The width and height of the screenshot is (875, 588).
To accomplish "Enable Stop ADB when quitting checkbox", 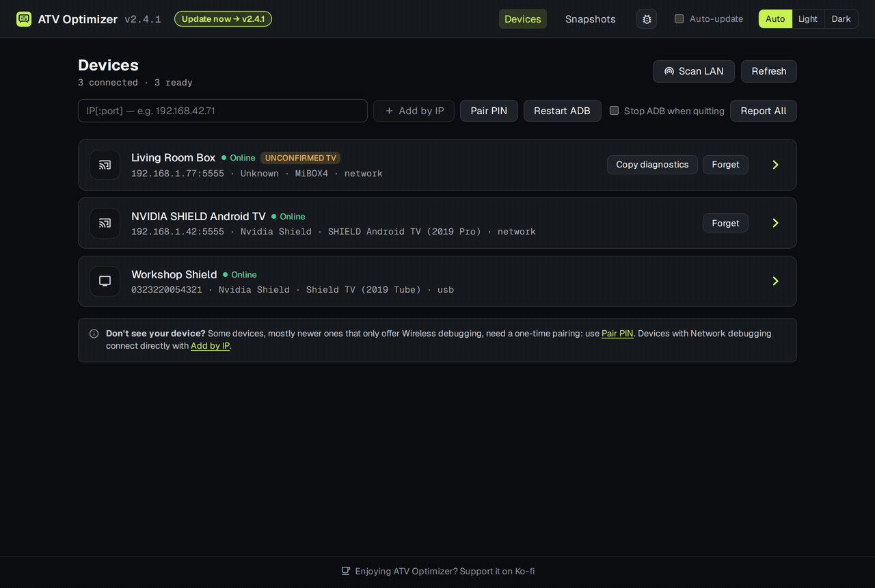I will [614, 111].
